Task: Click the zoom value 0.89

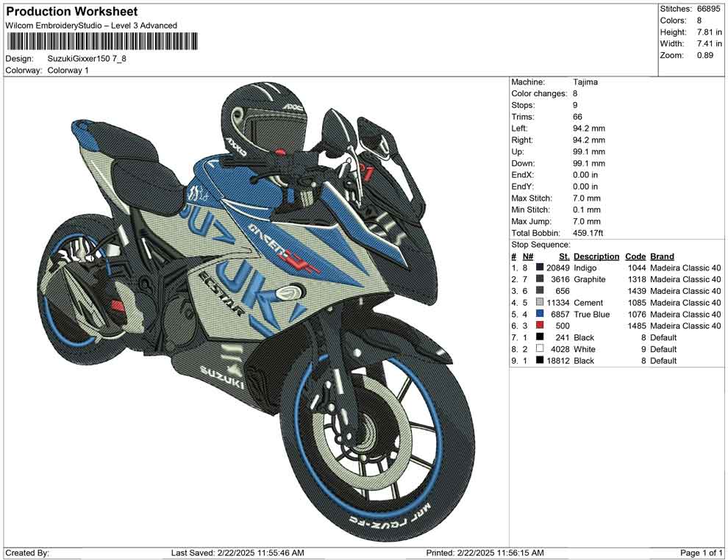Action: pyautogui.click(x=704, y=55)
